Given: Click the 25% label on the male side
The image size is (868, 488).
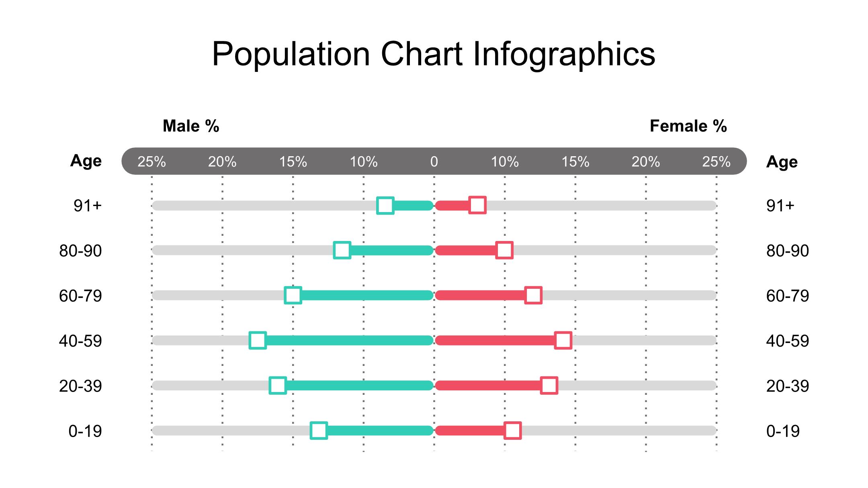Looking at the screenshot, I should pyautogui.click(x=151, y=162).
